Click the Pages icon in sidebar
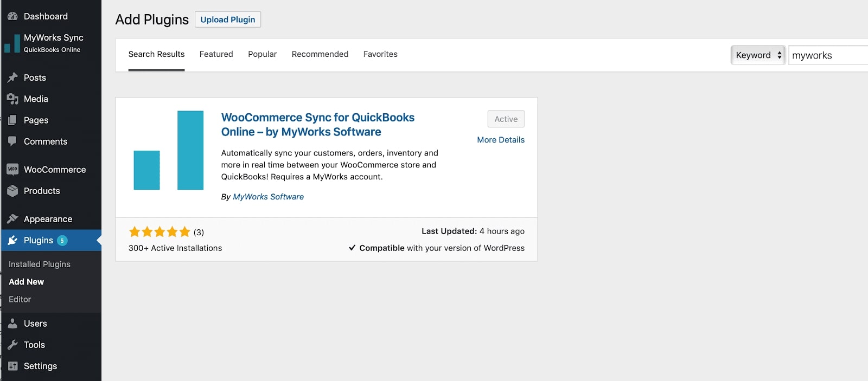The image size is (868, 381). [x=12, y=120]
